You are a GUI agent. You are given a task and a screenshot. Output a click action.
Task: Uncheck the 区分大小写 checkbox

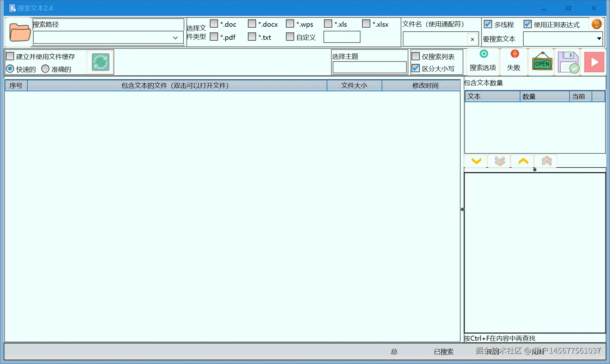(x=416, y=68)
